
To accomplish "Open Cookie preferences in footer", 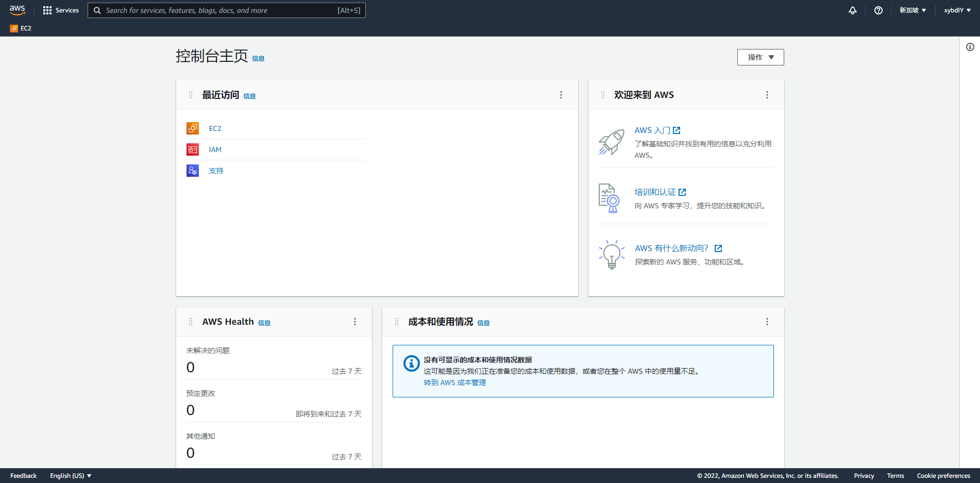I will point(943,476).
